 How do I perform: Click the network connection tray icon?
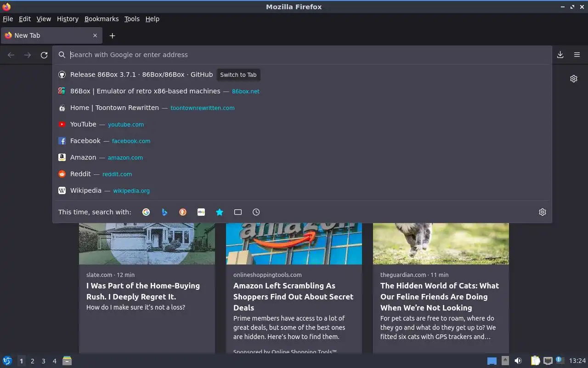548,361
